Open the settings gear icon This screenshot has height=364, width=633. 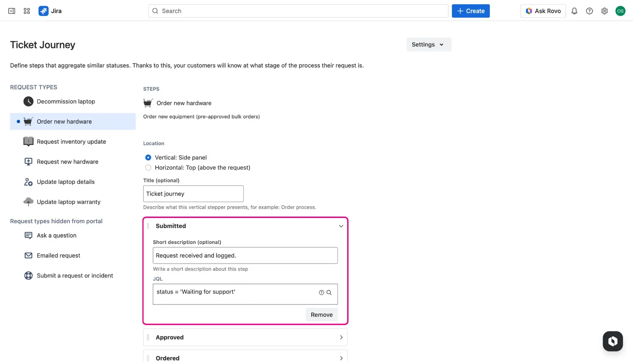pos(605,11)
